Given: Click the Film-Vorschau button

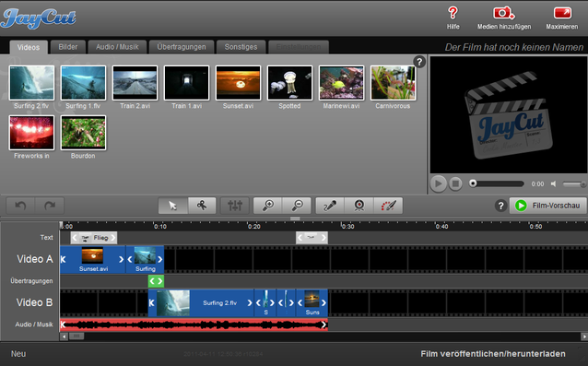Looking at the screenshot, I should (547, 206).
